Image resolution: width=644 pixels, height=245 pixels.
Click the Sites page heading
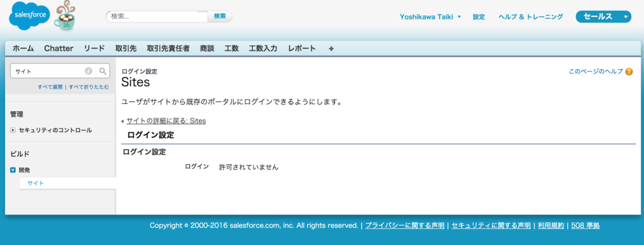pos(136,83)
